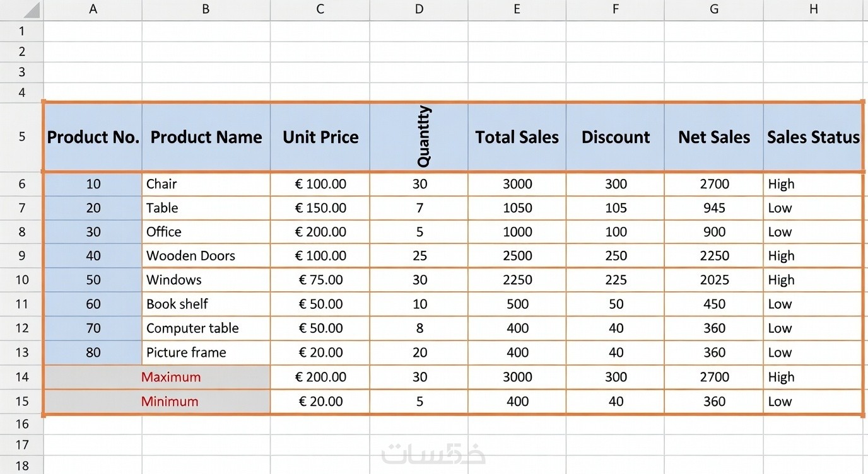Select column H header
Image resolution: width=868 pixels, height=474 pixels.
point(813,9)
